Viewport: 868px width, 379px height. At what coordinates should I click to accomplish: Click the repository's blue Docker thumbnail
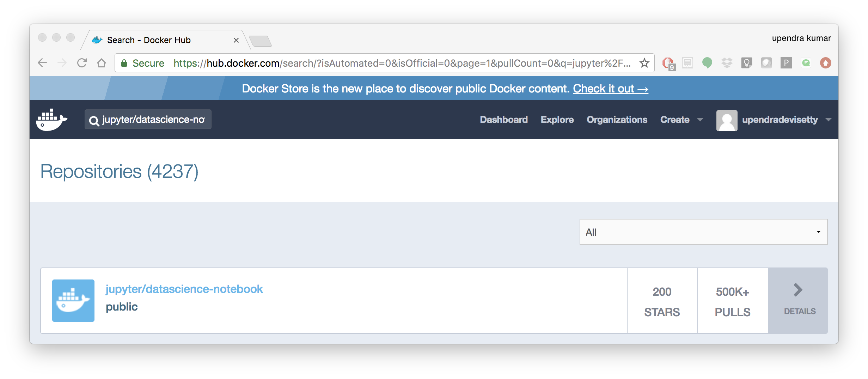[73, 301]
